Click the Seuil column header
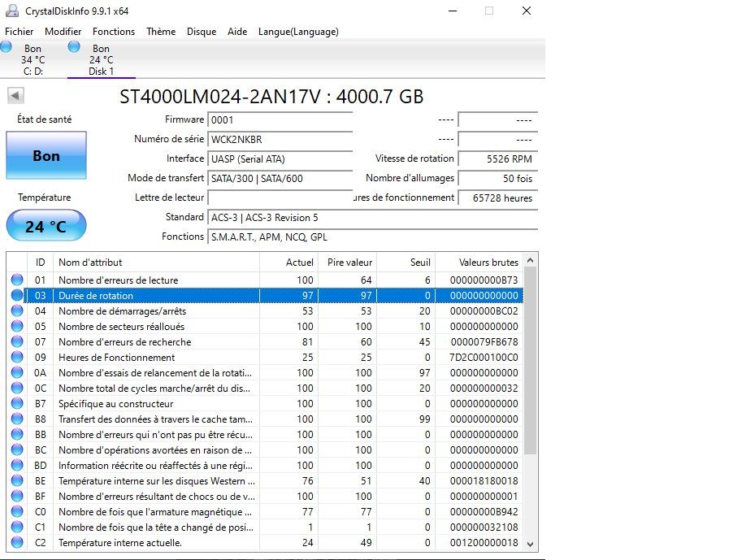The image size is (746, 560). pyautogui.click(x=406, y=263)
